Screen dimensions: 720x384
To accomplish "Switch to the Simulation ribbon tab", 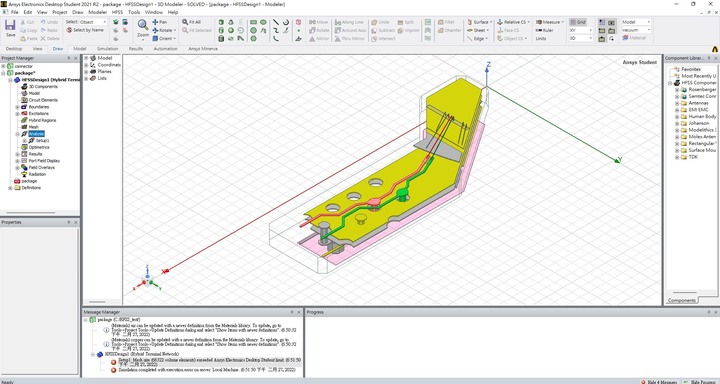I will (107, 48).
